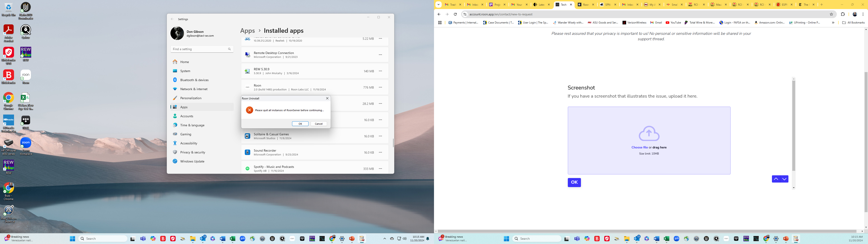
Task: Switch to the Gmail Trash tab
Action: (453, 5)
